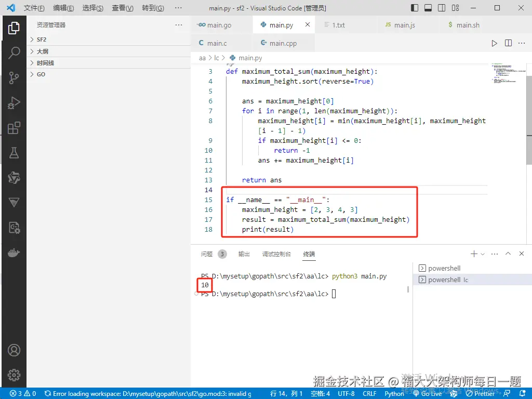Open the Accounts menu icon
The image size is (532, 399).
point(14,350)
